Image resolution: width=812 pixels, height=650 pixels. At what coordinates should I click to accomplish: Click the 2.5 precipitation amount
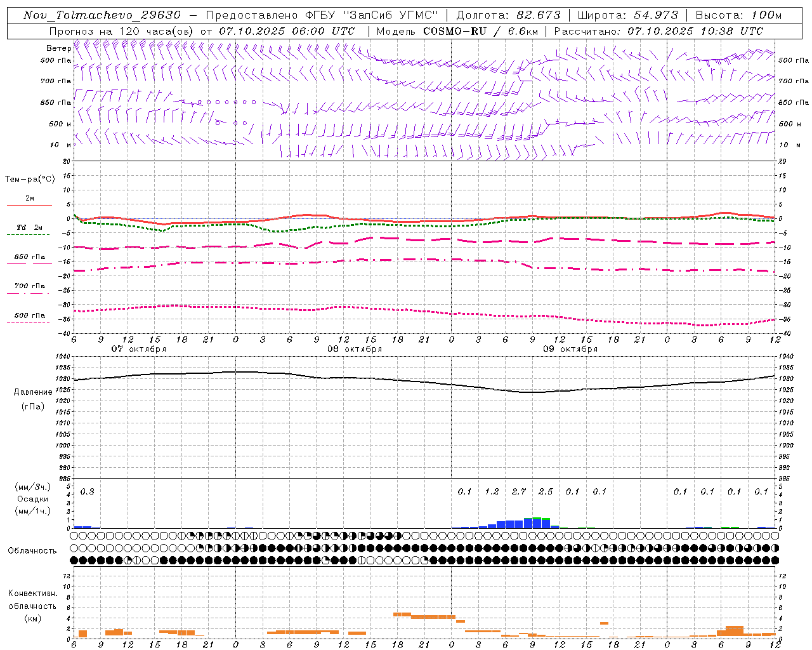(x=546, y=491)
